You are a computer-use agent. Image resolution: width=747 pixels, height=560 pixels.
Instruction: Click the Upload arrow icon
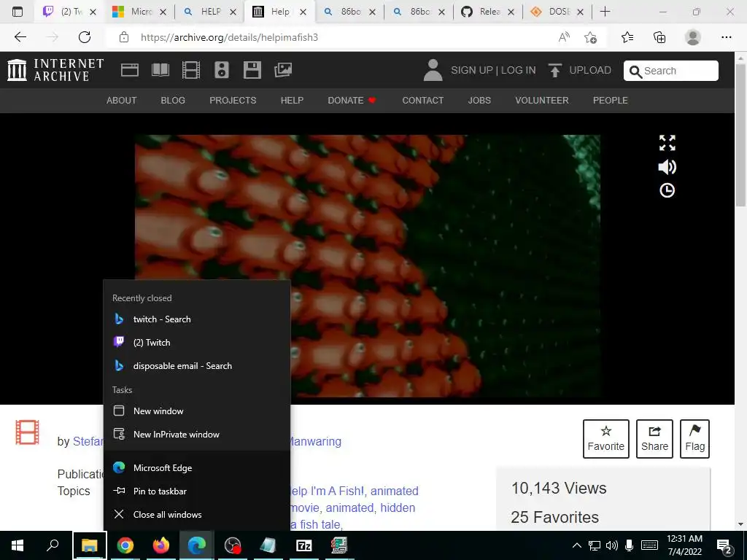click(x=554, y=70)
